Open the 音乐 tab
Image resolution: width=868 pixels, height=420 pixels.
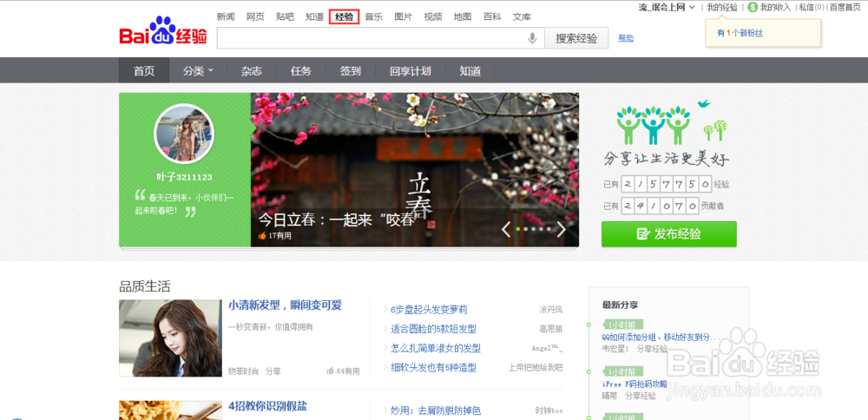coord(373,16)
